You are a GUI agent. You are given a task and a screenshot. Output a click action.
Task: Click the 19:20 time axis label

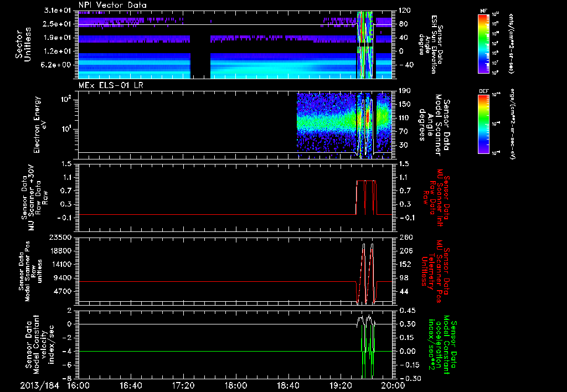[x=341, y=385]
